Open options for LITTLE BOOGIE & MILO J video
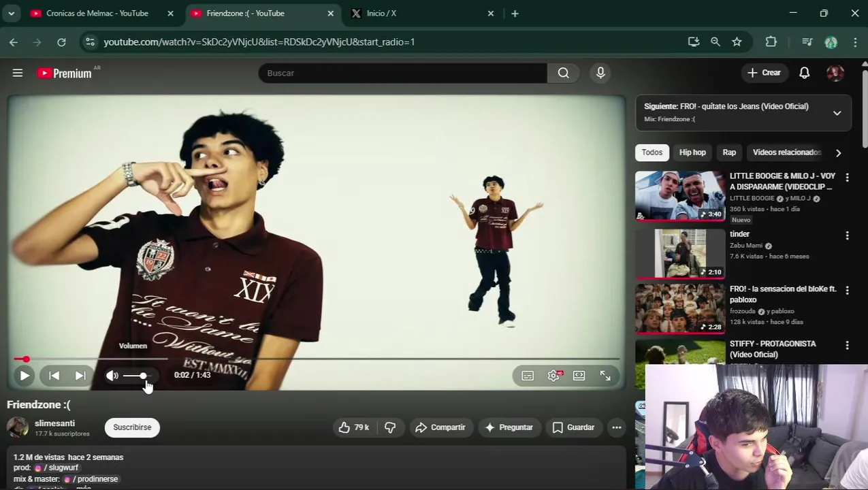 (x=847, y=178)
